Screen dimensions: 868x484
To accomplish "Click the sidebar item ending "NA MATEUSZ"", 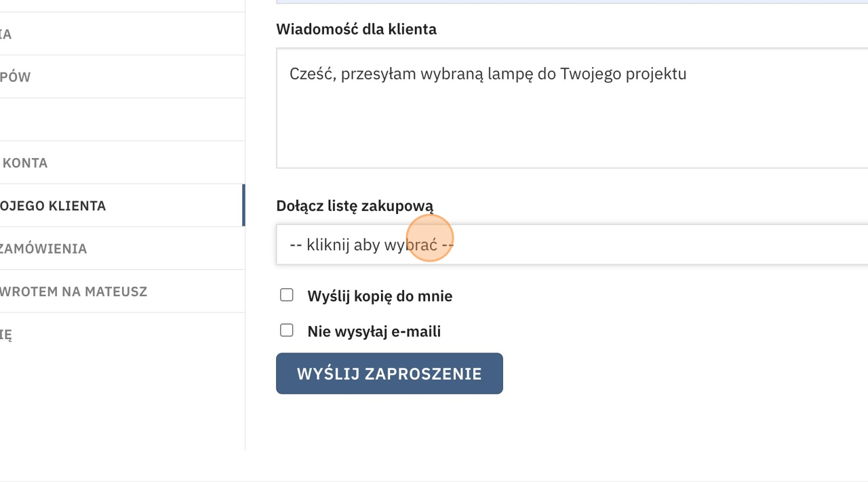I will point(73,291).
